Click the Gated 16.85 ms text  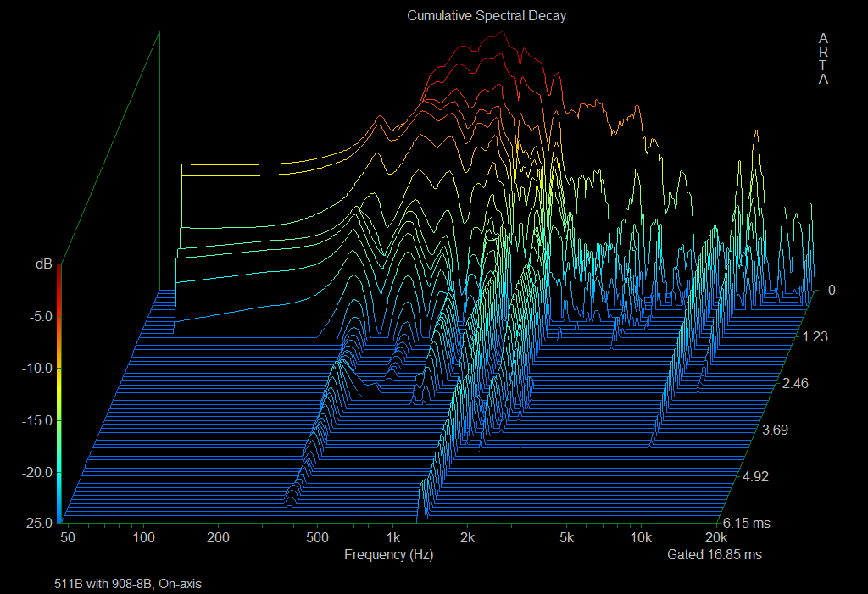tap(714, 555)
